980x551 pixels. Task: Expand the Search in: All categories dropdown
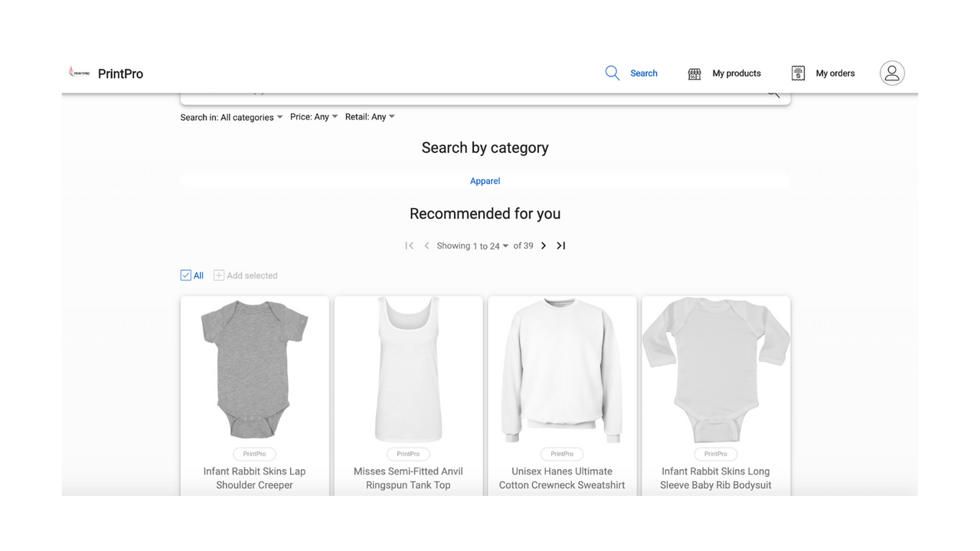(x=231, y=117)
